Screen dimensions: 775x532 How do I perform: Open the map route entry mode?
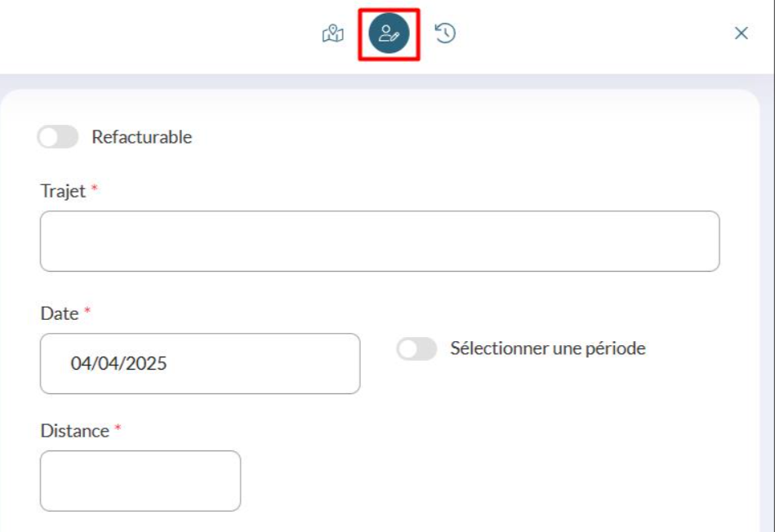click(333, 33)
